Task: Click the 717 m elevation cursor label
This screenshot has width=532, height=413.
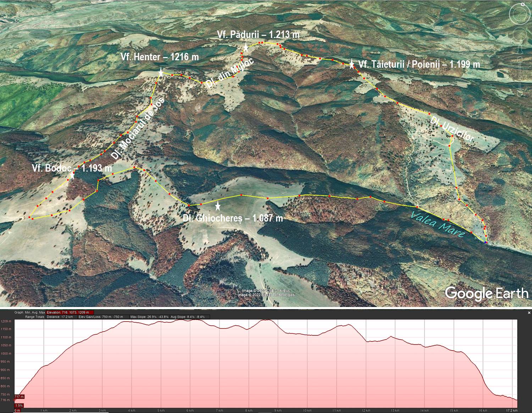Action: coord(19,396)
